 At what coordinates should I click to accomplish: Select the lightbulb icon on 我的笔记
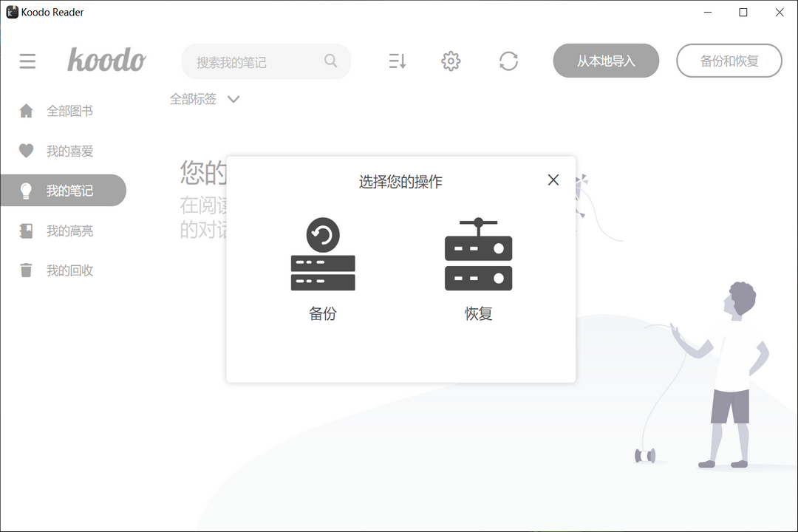[26, 190]
